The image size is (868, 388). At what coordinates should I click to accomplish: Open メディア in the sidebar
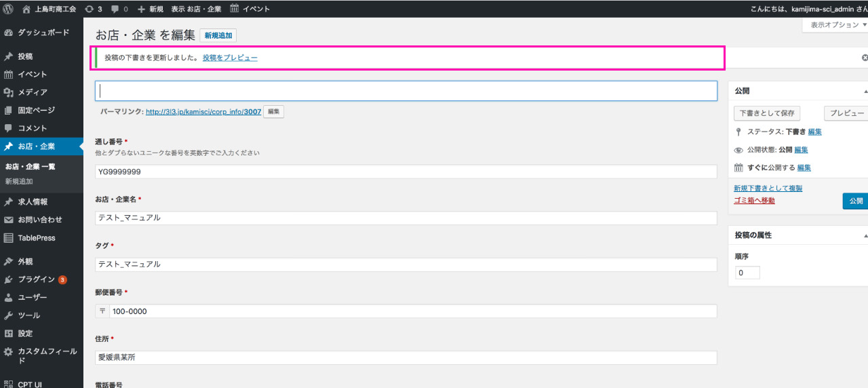point(32,92)
